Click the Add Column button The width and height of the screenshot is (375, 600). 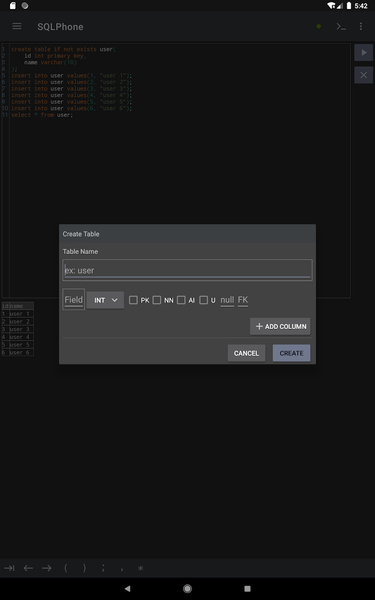tap(280, 326)
